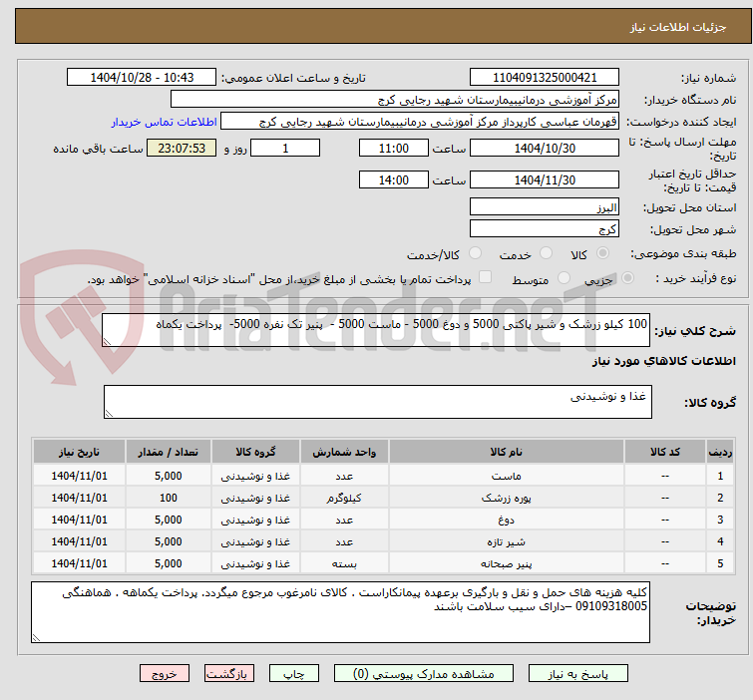Open 'مشاهده مدارک پیوستی (0)' attachments

click(424, 674)
